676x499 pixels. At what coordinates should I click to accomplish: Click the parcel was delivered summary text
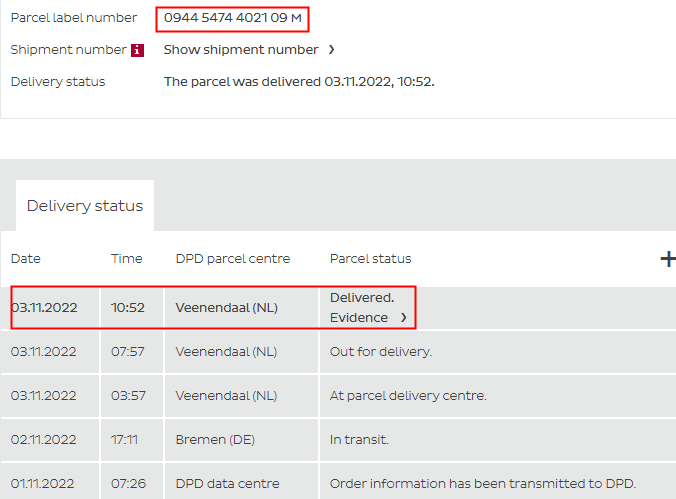tap(299, 82)
